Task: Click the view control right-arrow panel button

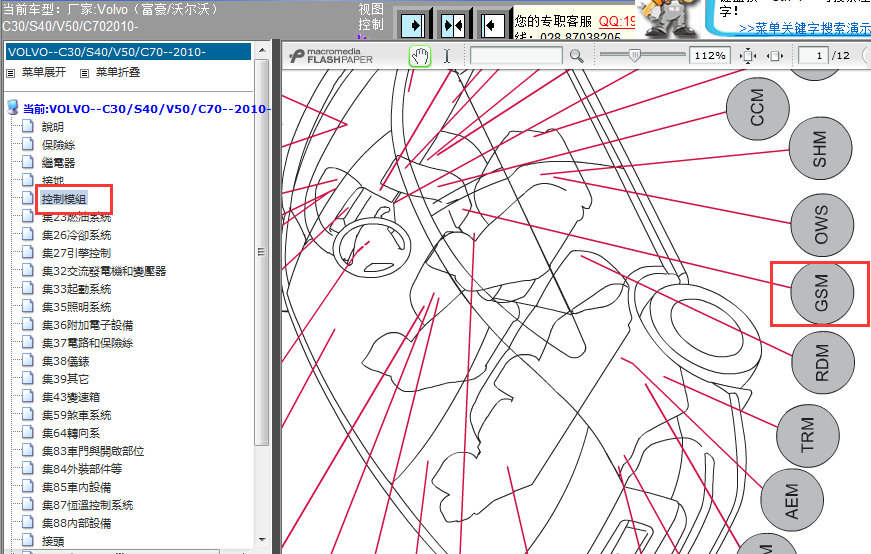Action: tap(414, 25)
